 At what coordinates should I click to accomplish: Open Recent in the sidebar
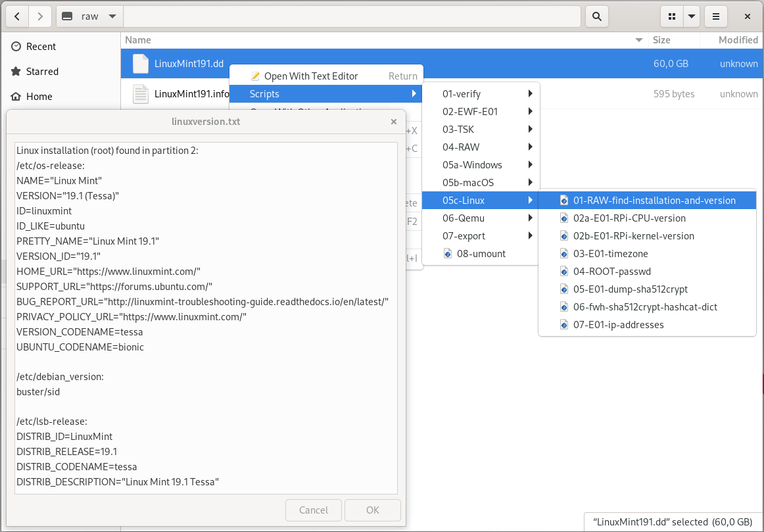point(41,46)
